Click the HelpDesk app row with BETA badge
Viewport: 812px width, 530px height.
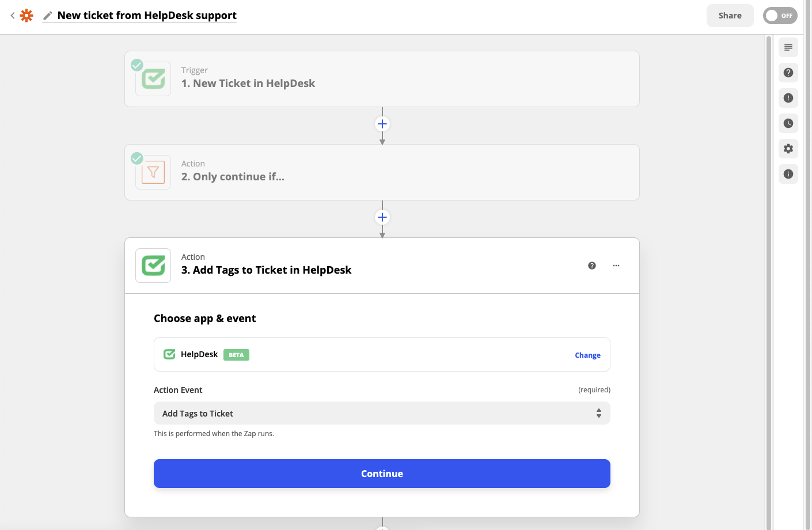[x=382, y=354]
